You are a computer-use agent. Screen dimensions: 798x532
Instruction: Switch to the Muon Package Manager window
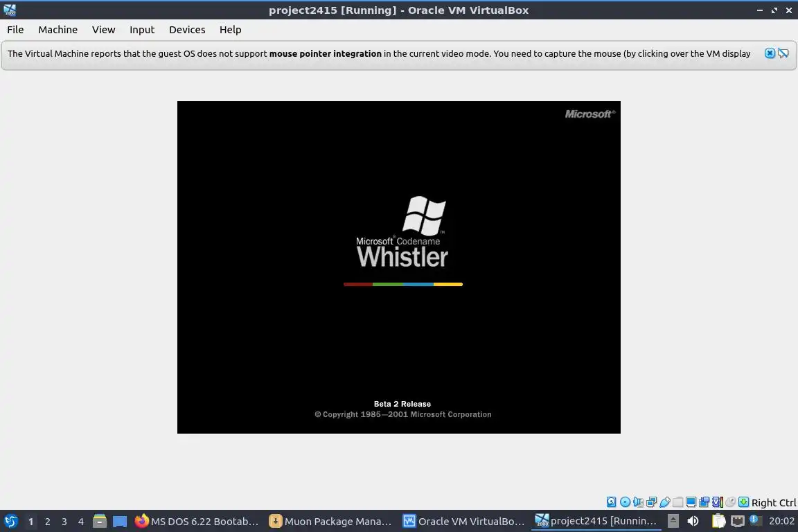331,522
